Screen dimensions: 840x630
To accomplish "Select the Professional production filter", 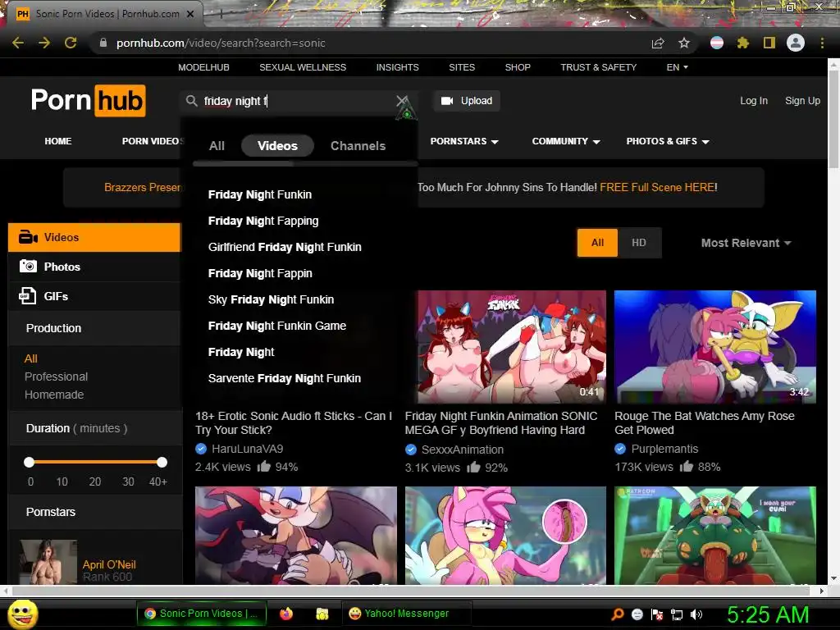I will pyautogui.click(x=56, y=377).
